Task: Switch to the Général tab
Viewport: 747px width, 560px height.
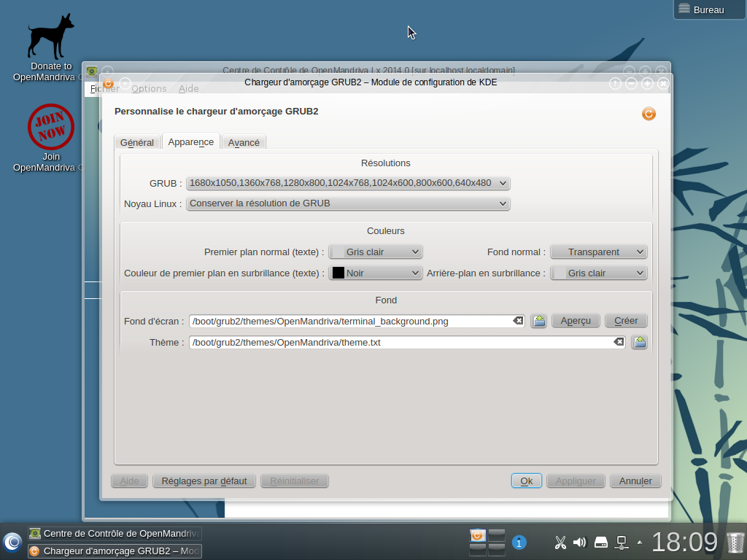Action: (x=136, y=142)
